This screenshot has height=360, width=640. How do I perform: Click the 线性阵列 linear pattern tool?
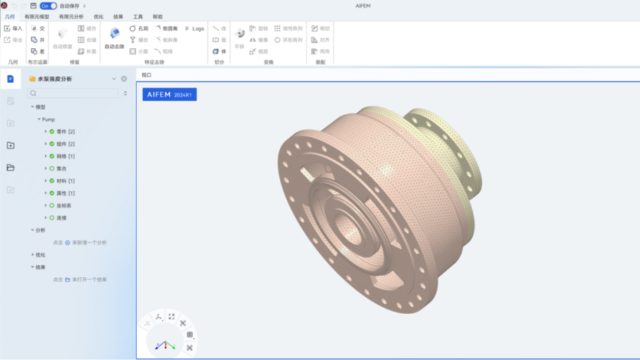click(288, 29)
